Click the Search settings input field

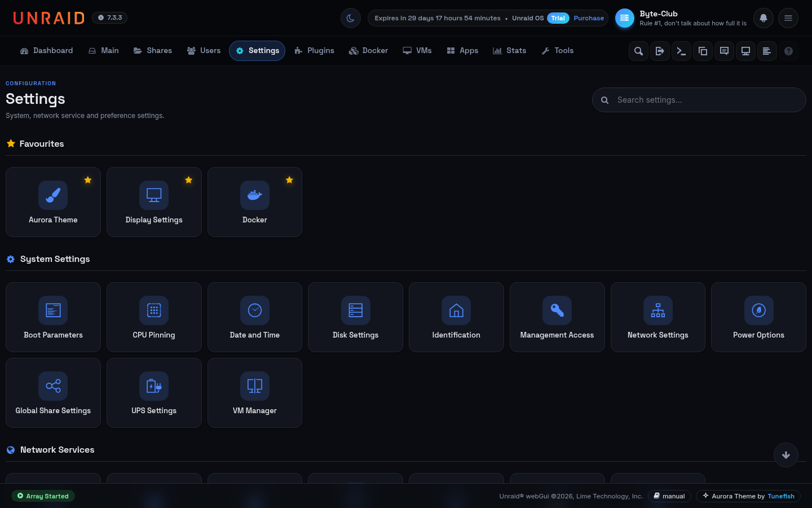699,100
